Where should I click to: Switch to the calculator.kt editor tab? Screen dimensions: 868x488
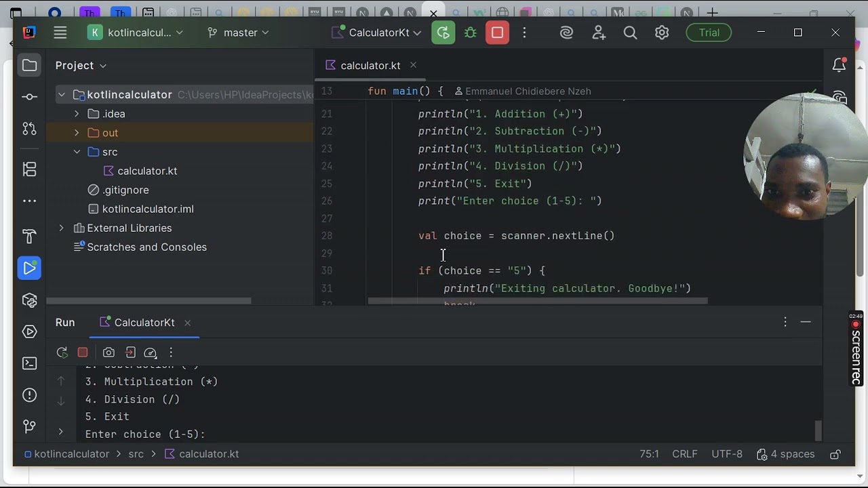(x=370, y=65)
